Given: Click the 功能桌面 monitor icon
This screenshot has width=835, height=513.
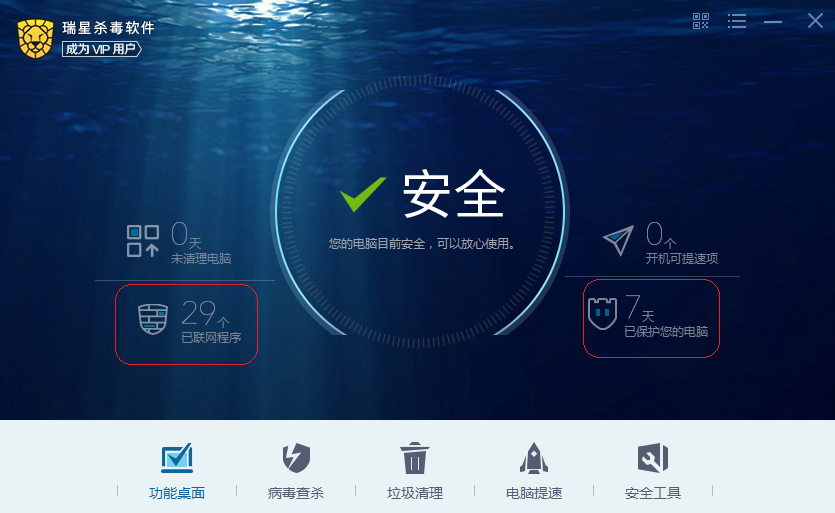Looking at the screenshot, I should [177, 458].
